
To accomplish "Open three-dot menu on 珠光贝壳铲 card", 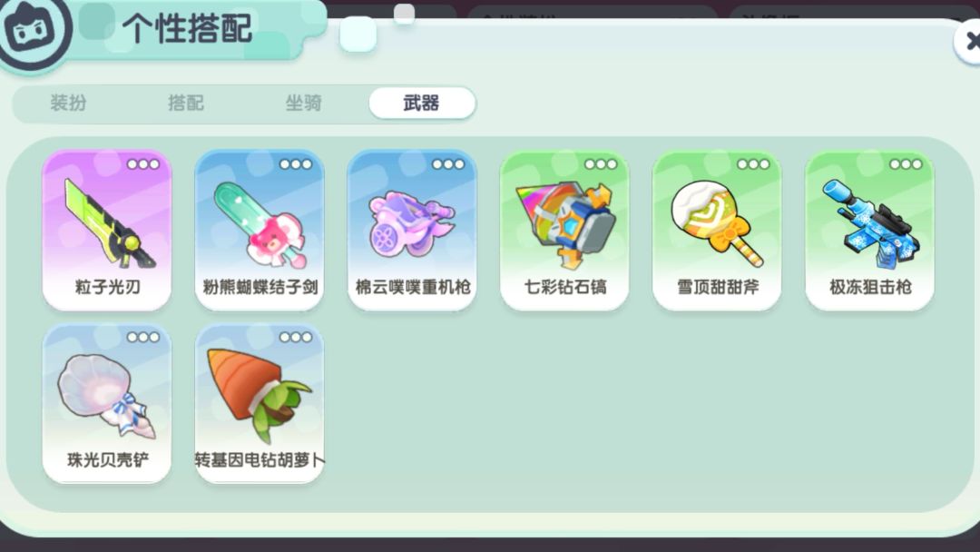I will click(143, 337).
